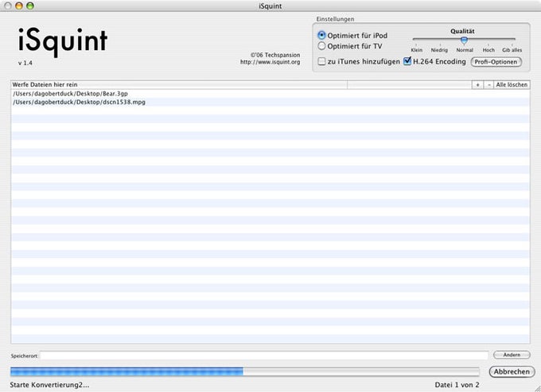Image resolution: width=541 pixels, height=392 pixels.
Task: Click the Starte Konvertierung2... status text
Action: click(x=49, y=385)
